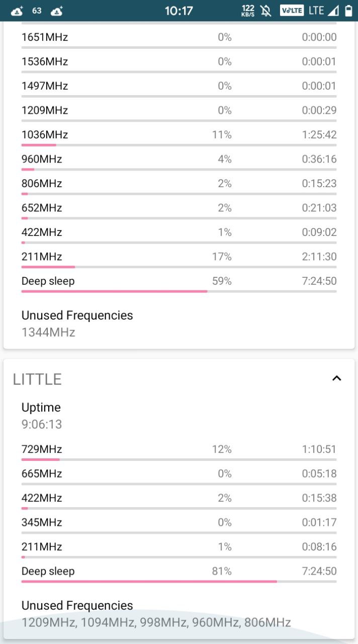Select the 960MHz 4% row

(x=179, y=161)
